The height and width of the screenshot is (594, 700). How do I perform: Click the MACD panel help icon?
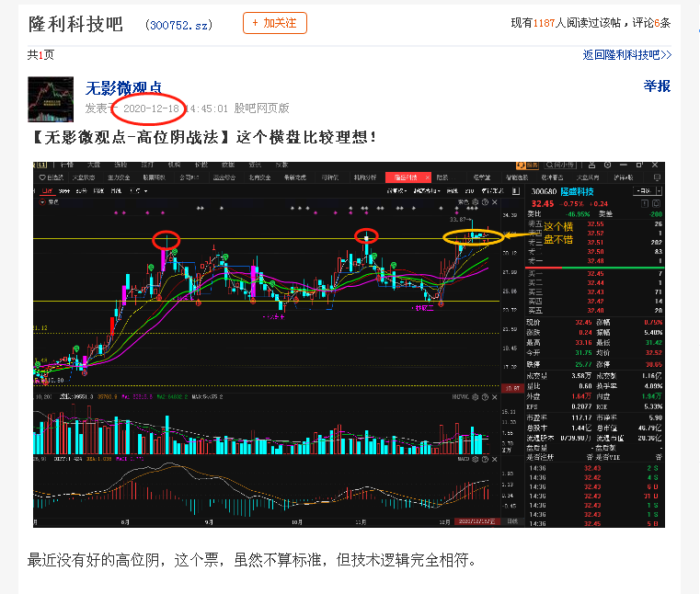click(486, 459)
